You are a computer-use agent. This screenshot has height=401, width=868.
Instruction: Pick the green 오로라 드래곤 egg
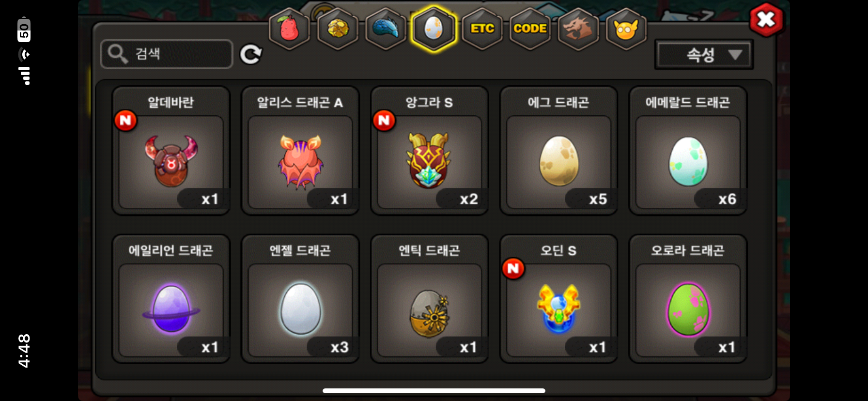point(688,299)
